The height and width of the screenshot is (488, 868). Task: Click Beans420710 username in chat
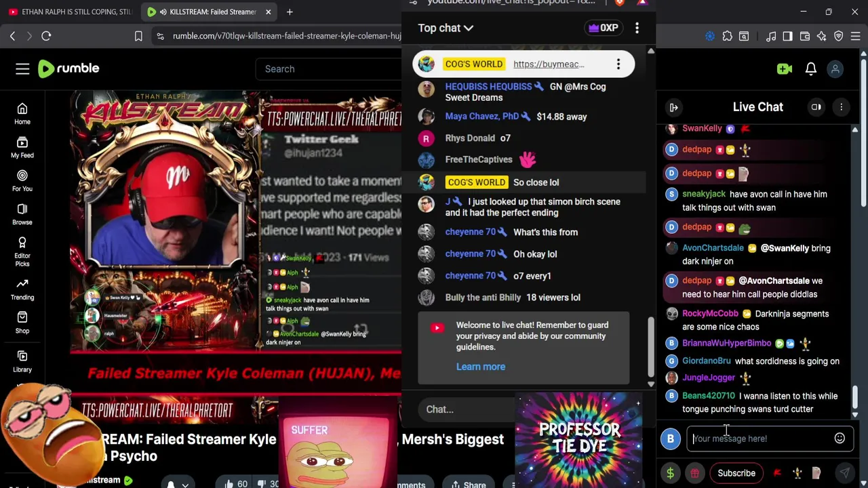coord(709,396)
